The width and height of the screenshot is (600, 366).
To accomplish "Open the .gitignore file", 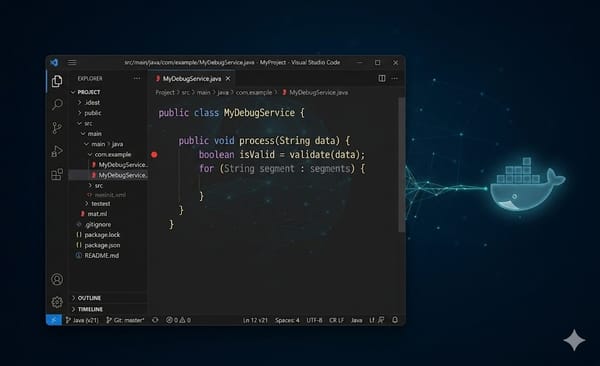I will click(98, 224).
